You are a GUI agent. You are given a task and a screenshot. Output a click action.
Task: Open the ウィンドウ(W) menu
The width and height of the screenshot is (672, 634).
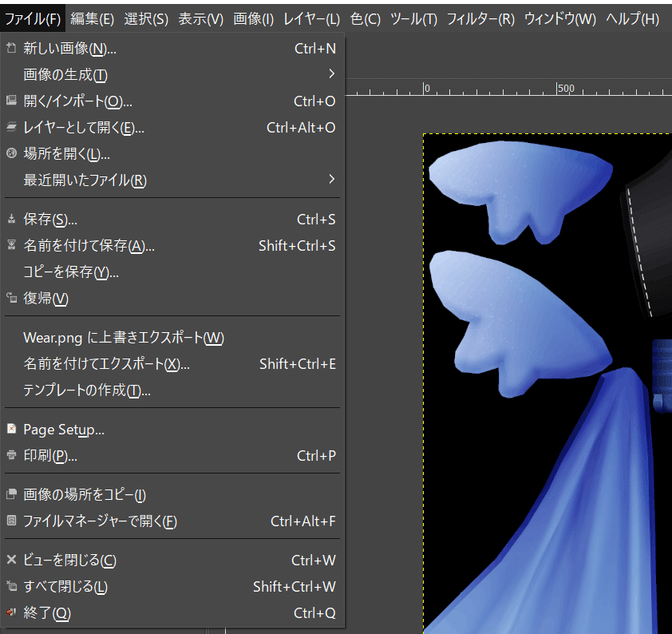tap(560, 19)
